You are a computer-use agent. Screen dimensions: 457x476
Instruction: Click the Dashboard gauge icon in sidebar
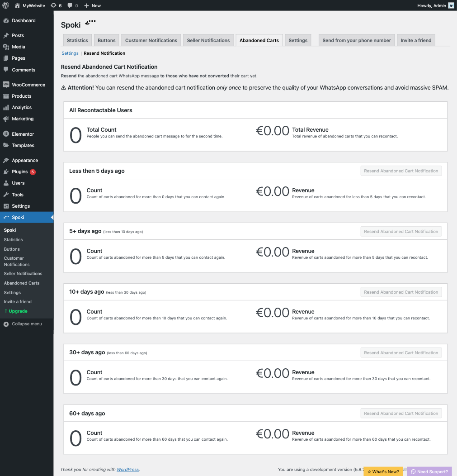(x=6, y=21)
